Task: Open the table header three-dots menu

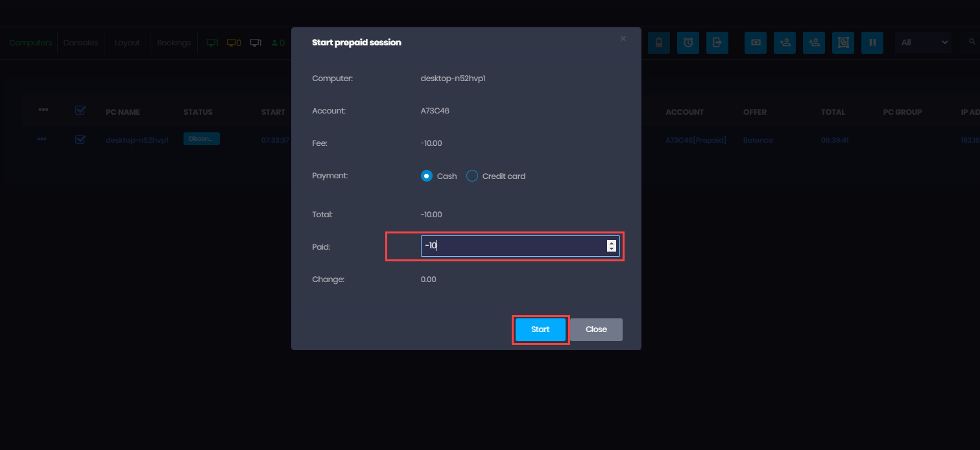Action: coord(43,110)
